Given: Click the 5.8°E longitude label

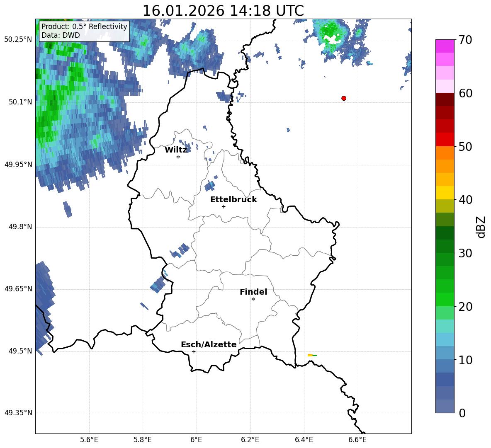Looking at the screenshot, I should pyautogui.click(x=143, y=440).
